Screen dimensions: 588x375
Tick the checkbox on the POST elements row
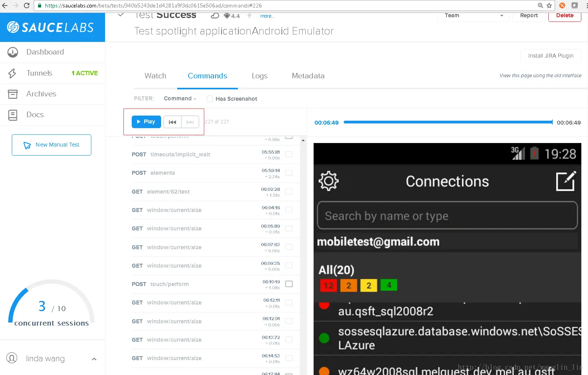pyautogui.click(x=289, y=173)
